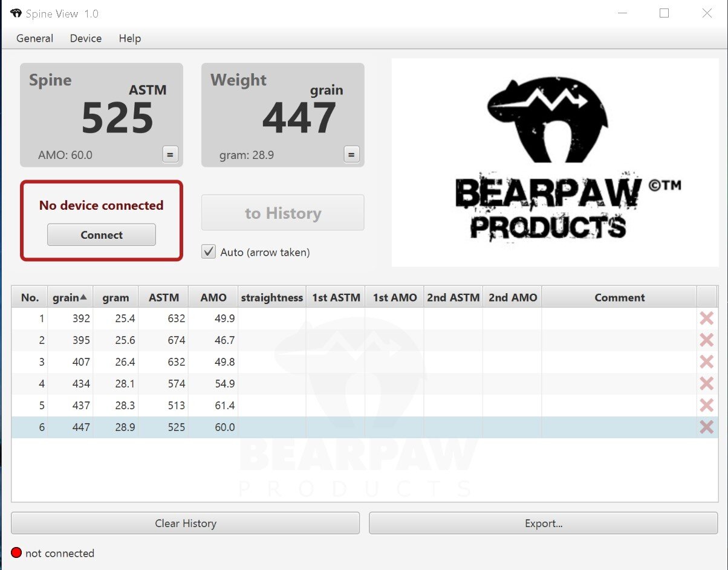Click the gram: 28.9 label in Weight panel
The width and height of the screenshot is (728, 570).
point(247,155)
